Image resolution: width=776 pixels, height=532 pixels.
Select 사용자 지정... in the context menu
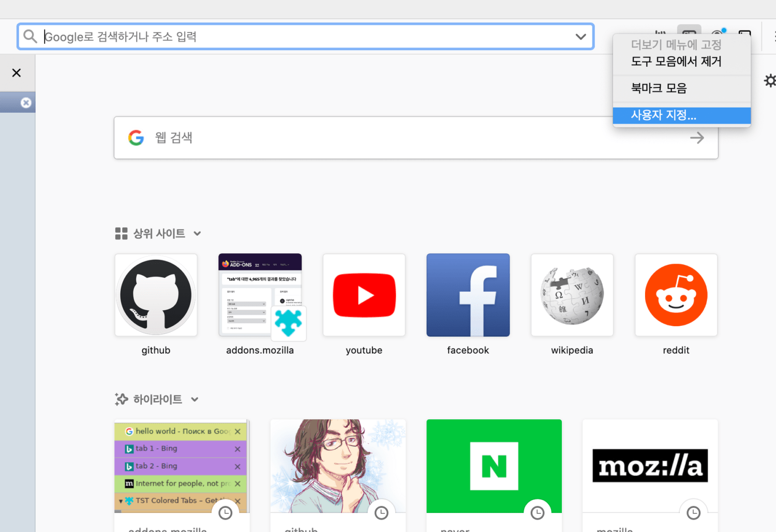point(681,115)
